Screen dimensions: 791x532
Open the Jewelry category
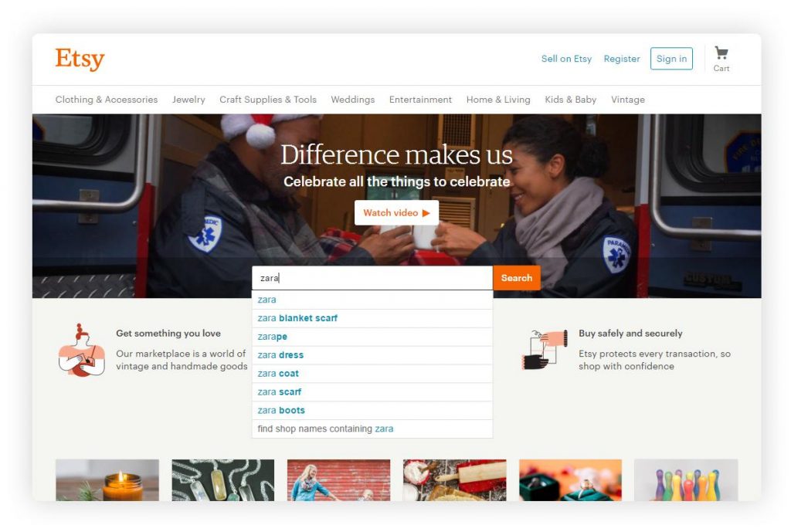coord(188,100)
